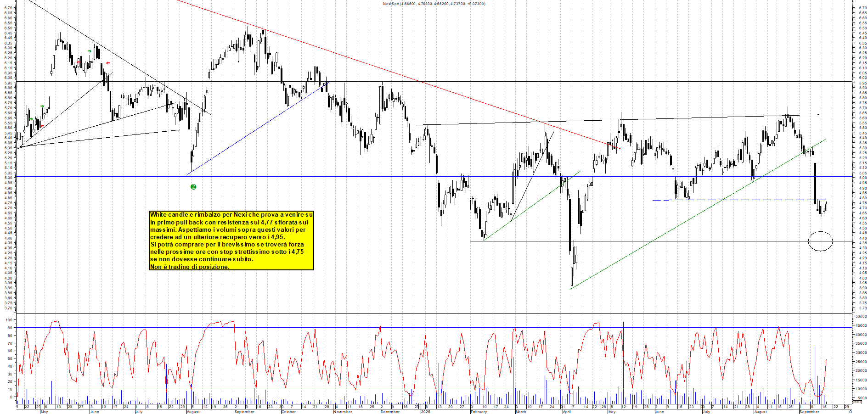Select the thick blue horizontal line at 5.00

coord(434,176)
